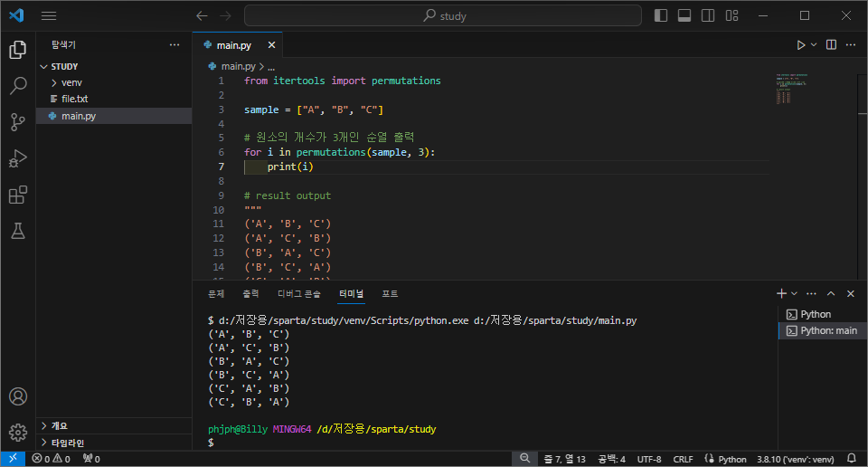Open file.txt in the explorer
The width and height of the screenshot is (868, 467).
click(114, 99)
